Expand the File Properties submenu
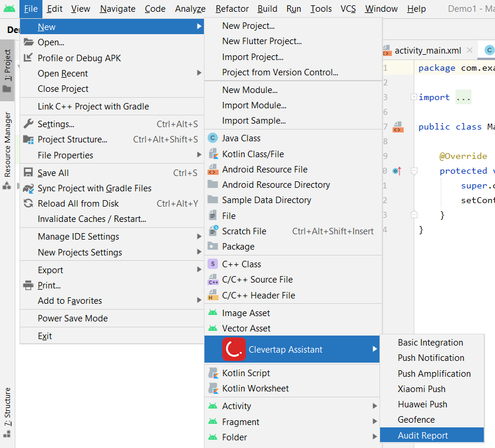495x448 pixels. [199, 154]
